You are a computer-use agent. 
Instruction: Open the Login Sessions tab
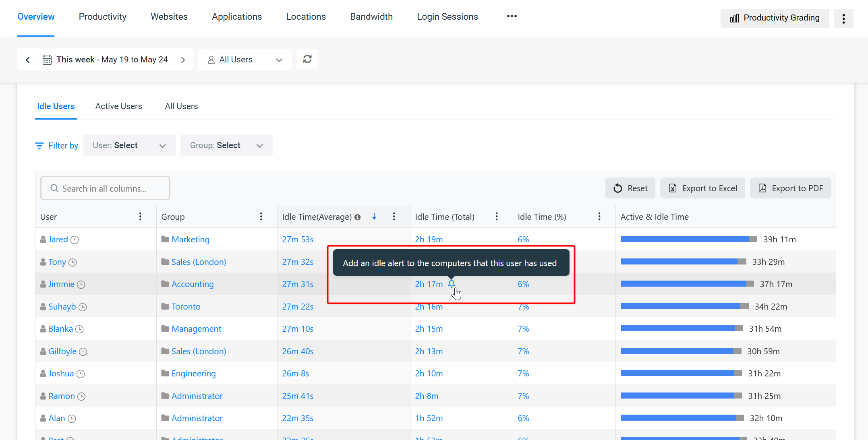tap(447, 17)
